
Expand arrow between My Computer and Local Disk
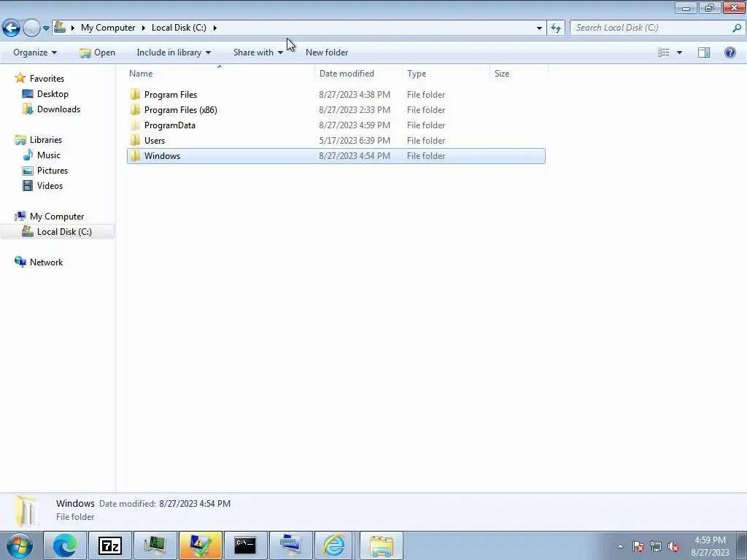click(x=144, y=28)
